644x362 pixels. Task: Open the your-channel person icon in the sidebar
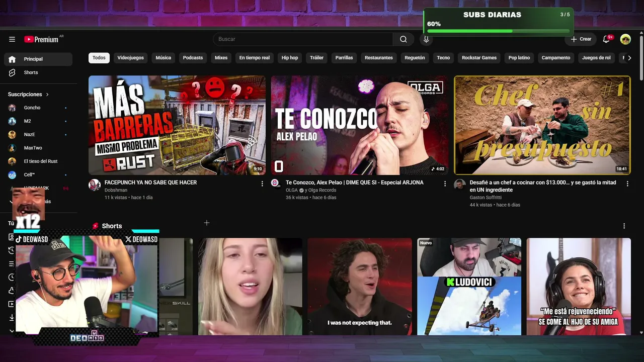pyautogui.click(x=12, y=237)
